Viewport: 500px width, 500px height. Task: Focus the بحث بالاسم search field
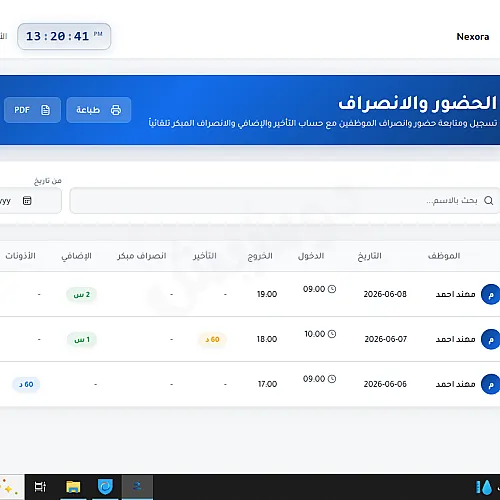point(284,200)
